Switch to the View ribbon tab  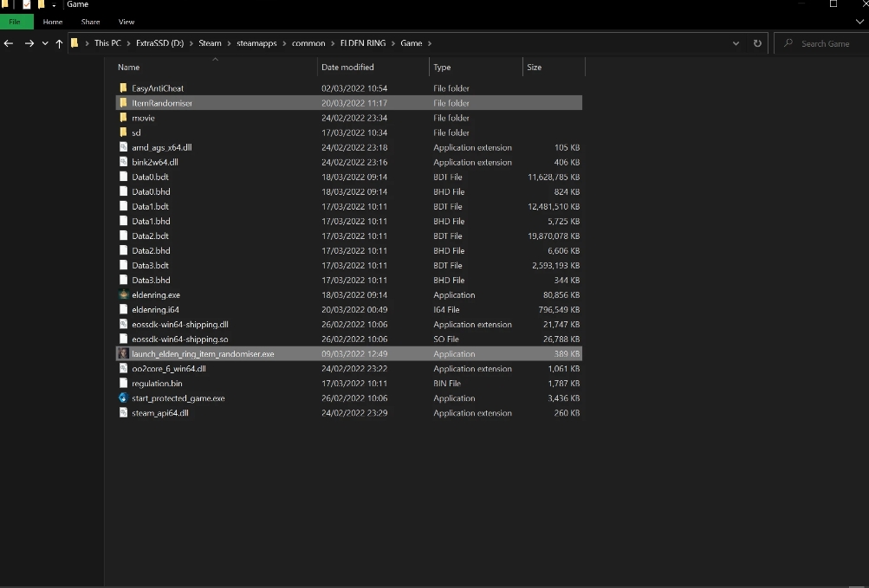point(126,22)
